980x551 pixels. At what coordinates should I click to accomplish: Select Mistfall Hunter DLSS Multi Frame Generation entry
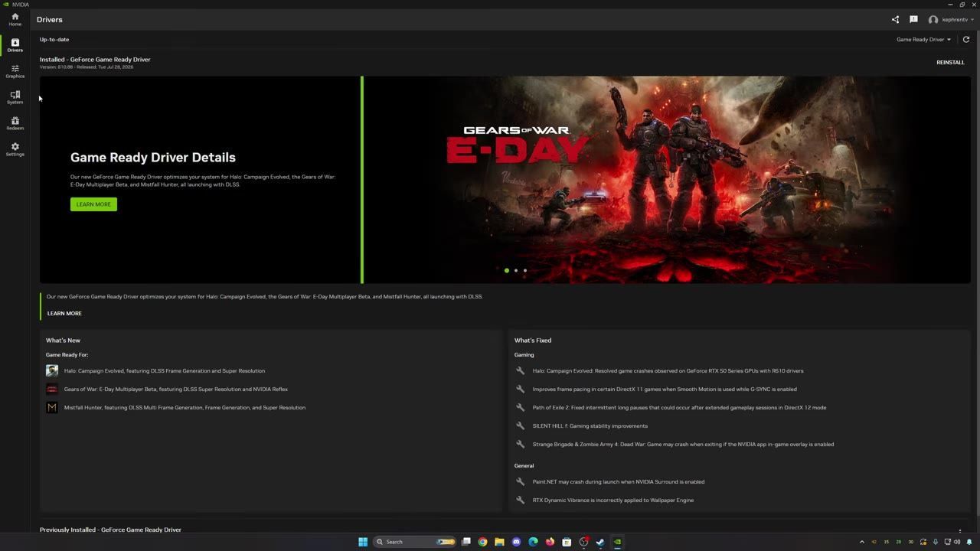tap(185, 408)
